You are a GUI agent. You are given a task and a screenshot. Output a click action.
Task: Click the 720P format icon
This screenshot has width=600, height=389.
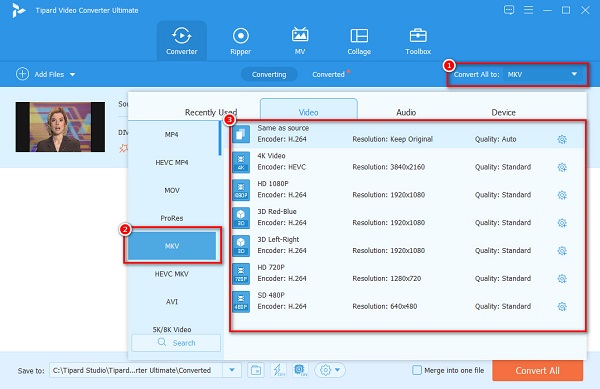[241, 273]
